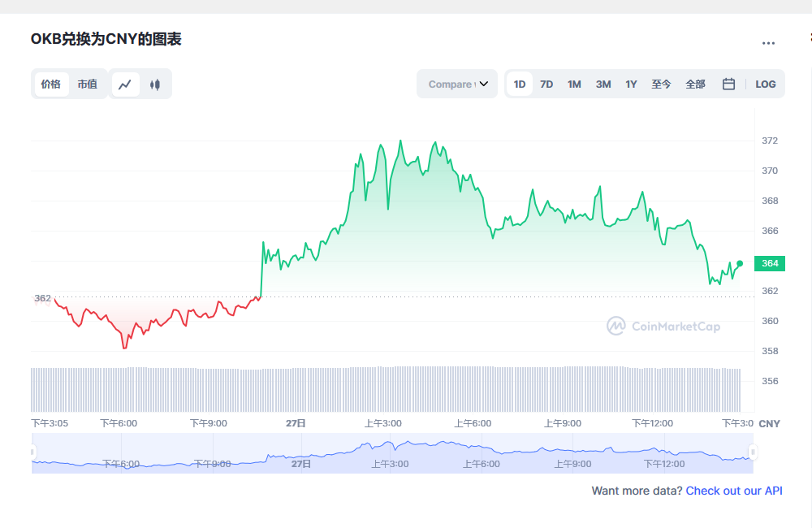Switch to the 7D timeframe tab
The image size is (812, 528).
pyautogui.click(x=546, y=84)
